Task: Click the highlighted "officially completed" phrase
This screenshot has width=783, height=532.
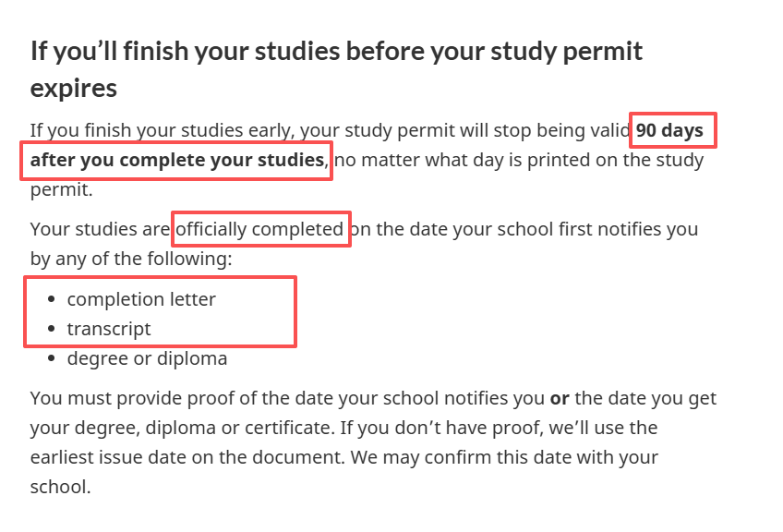Action: point(259,229)
